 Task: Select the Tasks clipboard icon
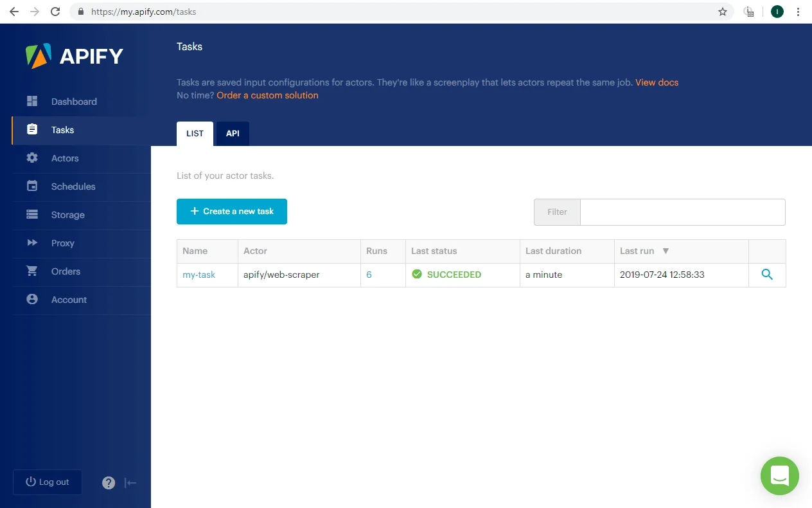coord(32,129)
